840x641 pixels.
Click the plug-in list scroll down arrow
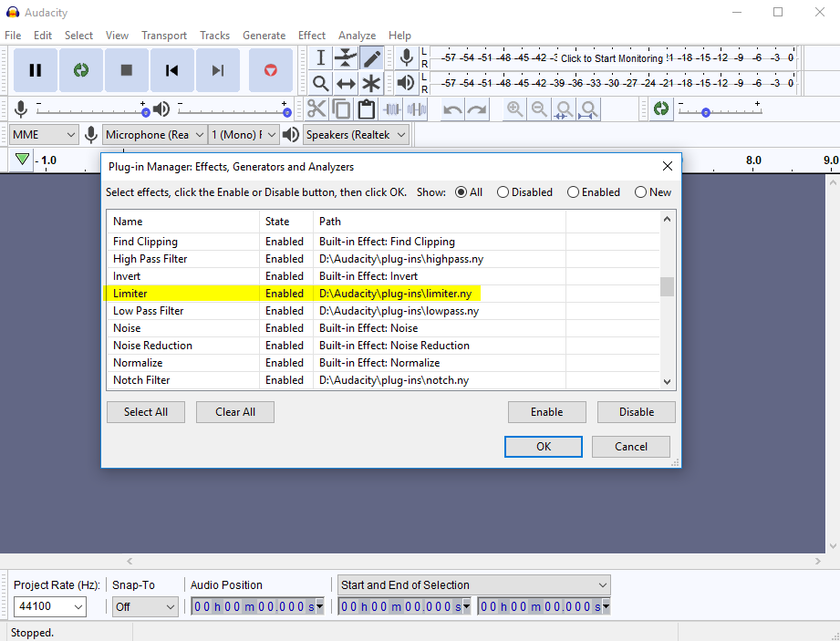click(x=667, y=382)
